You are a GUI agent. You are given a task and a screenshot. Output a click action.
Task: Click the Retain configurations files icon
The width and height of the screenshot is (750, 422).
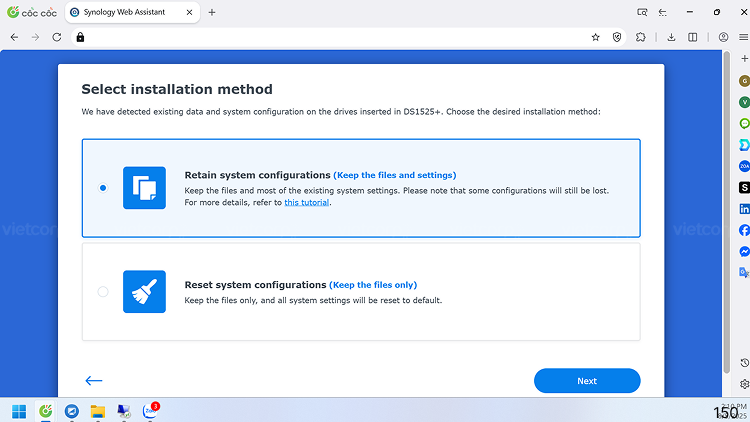[144, 188]
